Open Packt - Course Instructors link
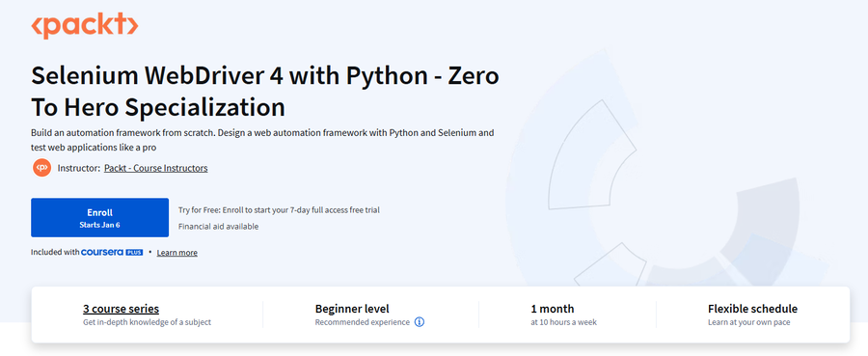This screenshot has width=868, height=356. coord(155,168)
